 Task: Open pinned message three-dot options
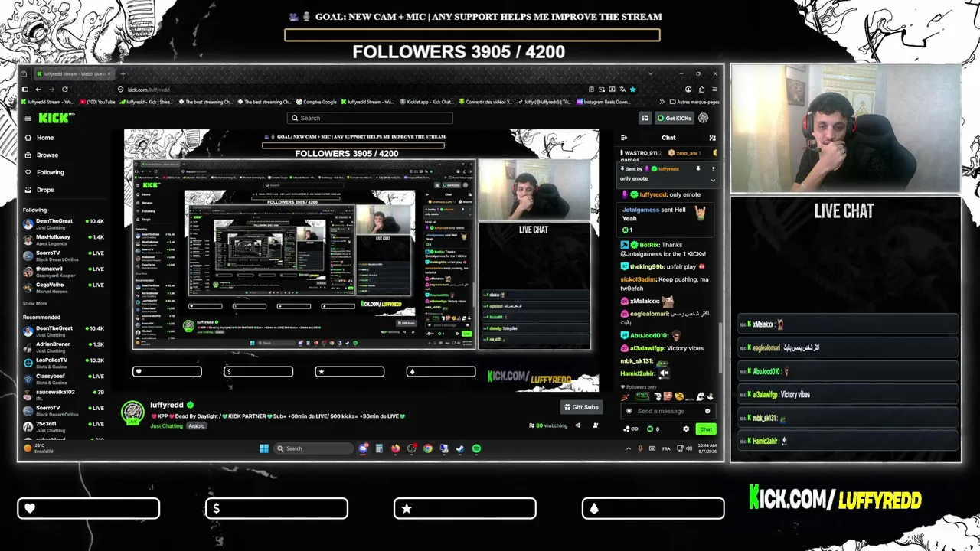coord(713,168)
